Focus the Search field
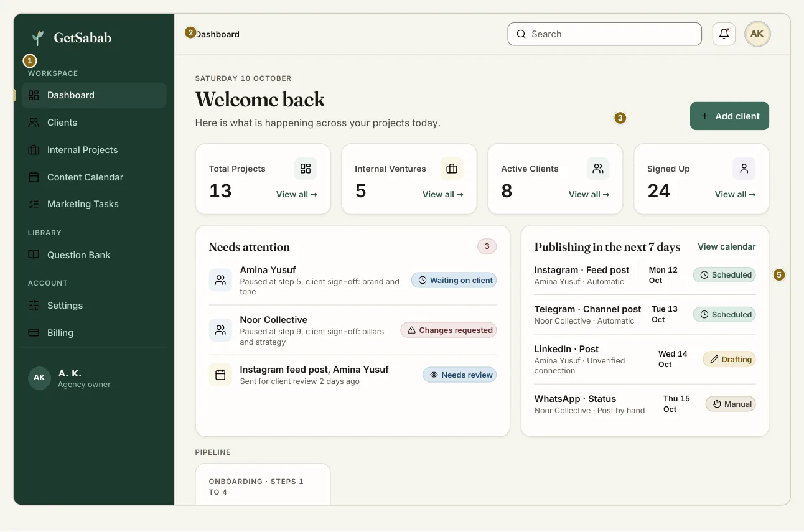 [x=605, y=34]
